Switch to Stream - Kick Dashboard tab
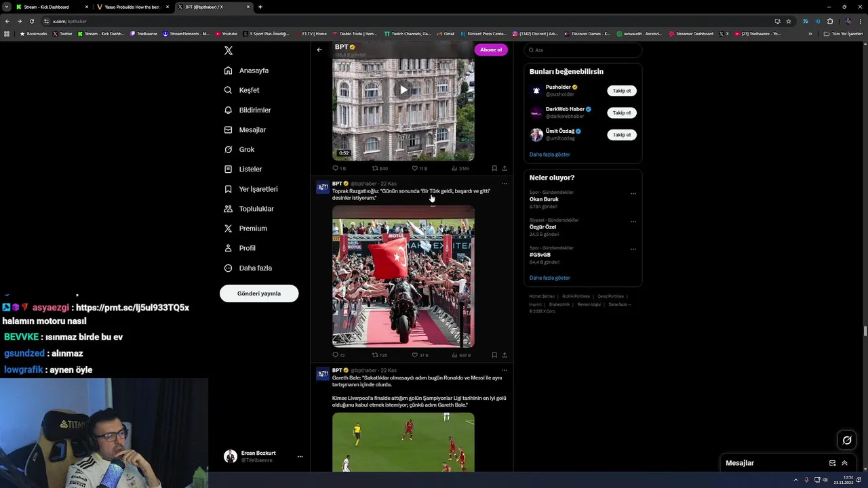868x488 pixels. 52,7
